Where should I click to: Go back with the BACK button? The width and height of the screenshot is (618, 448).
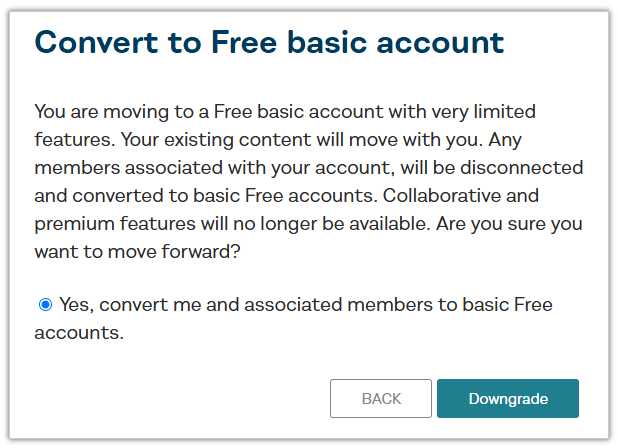click(x=381, y=398)
